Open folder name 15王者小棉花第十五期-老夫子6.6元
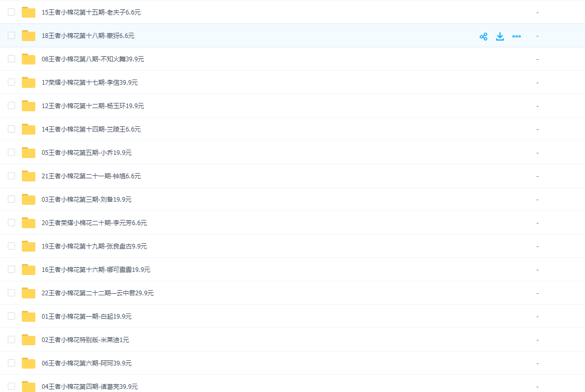Viewport: 585px width, 392px height. 91,12
